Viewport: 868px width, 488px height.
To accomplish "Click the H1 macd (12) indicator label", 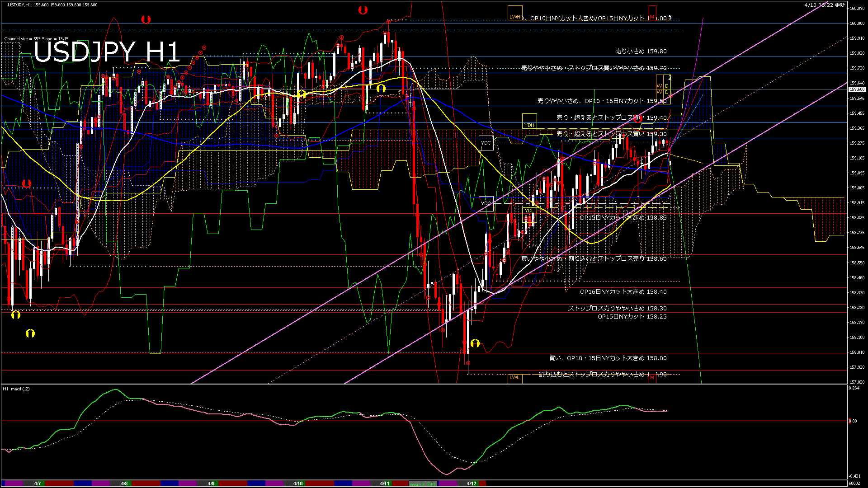I will point(17,389).
